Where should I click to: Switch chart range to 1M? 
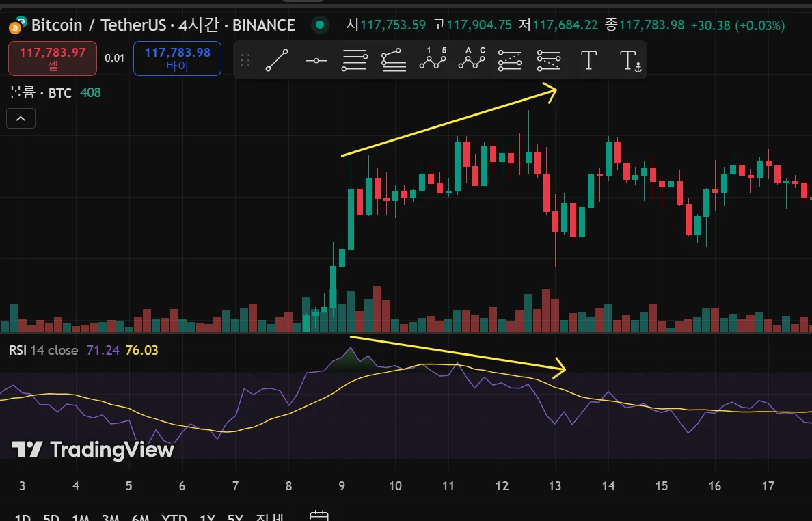[x=81, y=517]
